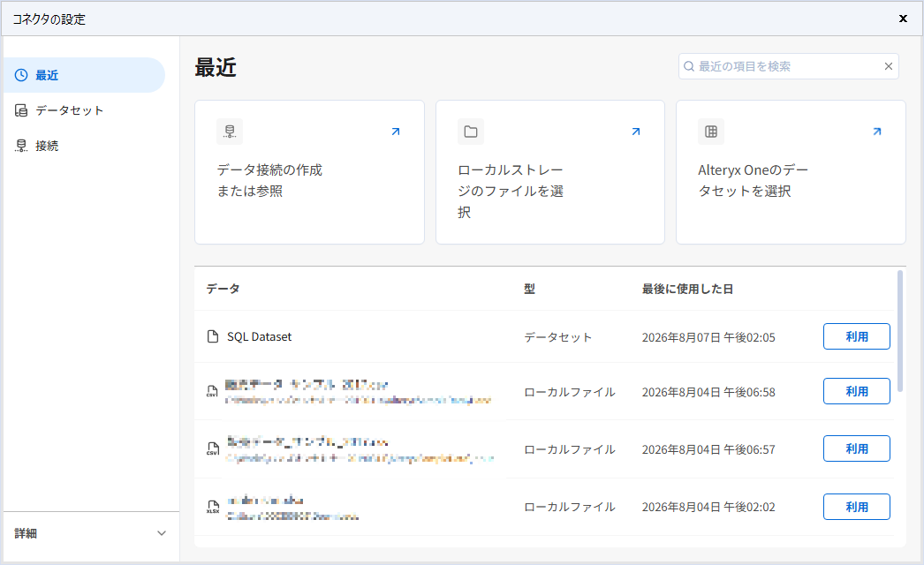This screenshot has height=565, width=924.
Task: Click the arrow icon on Alteryx One card
Action: (x=877, y=132)
